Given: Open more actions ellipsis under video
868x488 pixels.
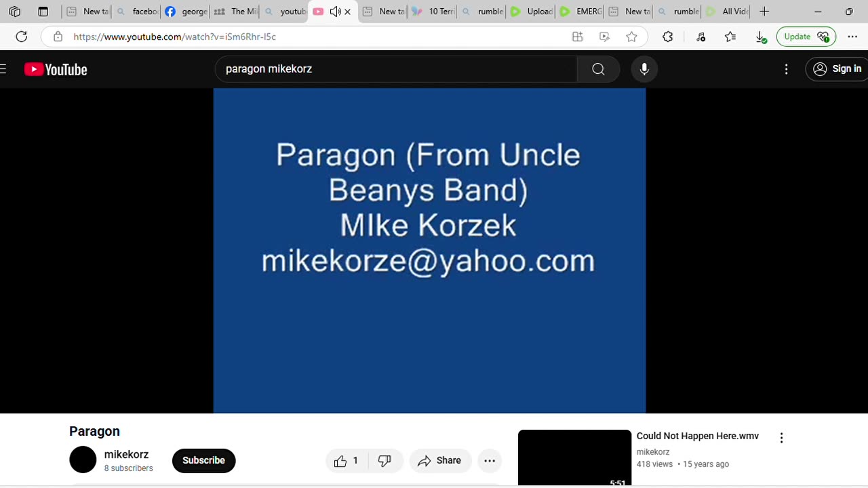Looking at the screenshot, I should point(490,460).
